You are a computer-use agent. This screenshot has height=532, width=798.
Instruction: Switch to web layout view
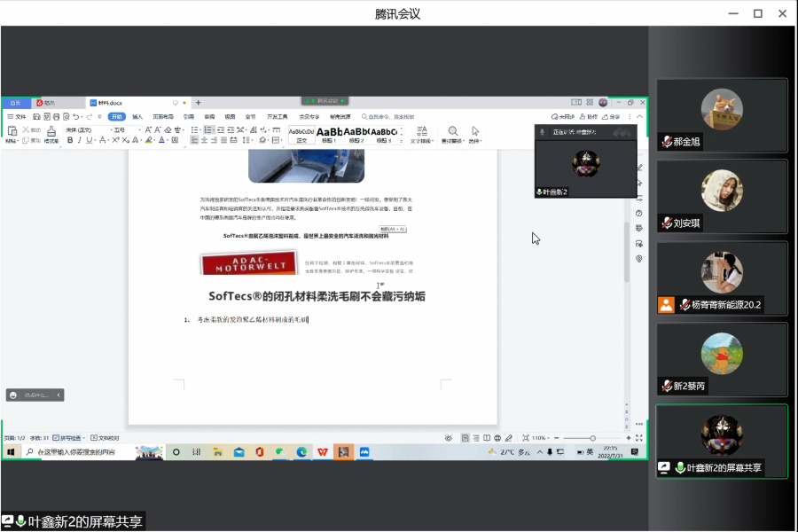pos(497,438)
